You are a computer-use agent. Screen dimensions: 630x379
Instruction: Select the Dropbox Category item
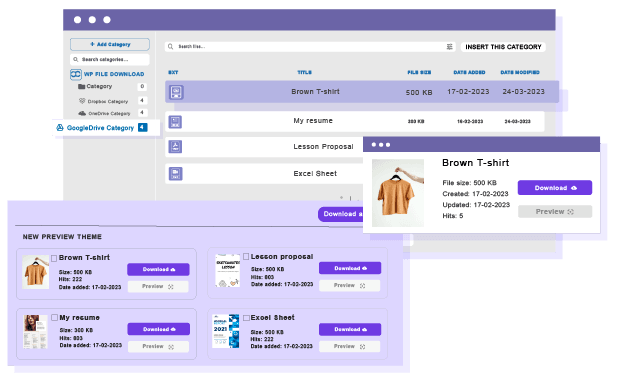pos(108,101)
